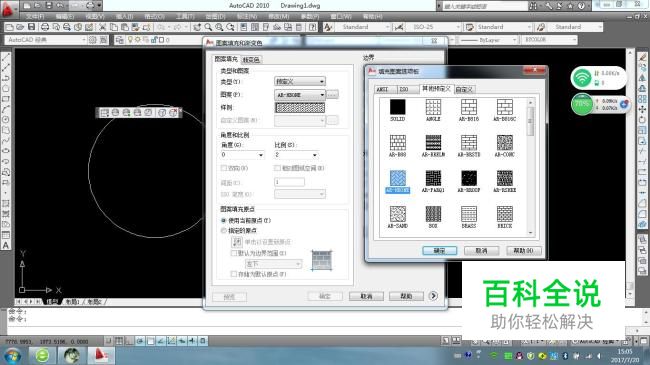Open the 比例 scale dropdown
This screenshot has height=365, width=650.
(296, 155)
